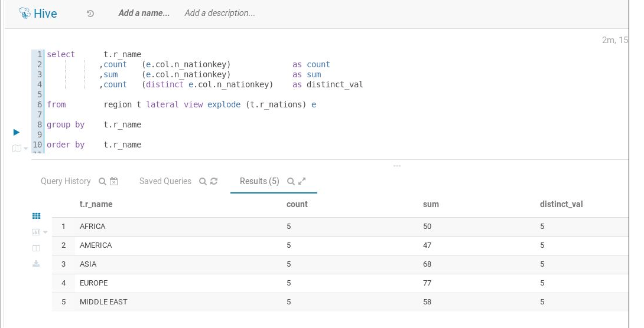The image size is (644, 328).
Task: Refresh the saved queries list
Action: (x=213, y=181)
